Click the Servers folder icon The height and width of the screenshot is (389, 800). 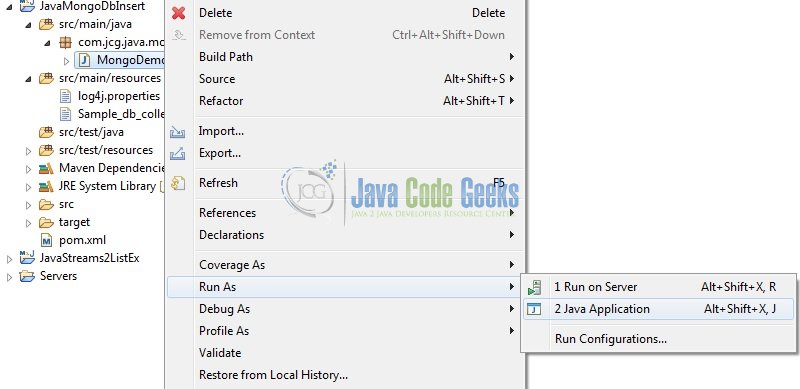[27, 276]
